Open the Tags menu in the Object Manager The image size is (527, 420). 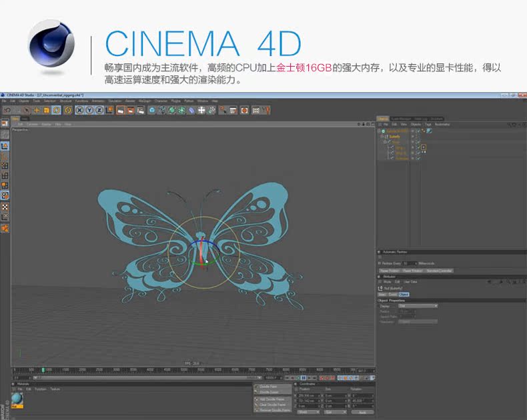428,124
